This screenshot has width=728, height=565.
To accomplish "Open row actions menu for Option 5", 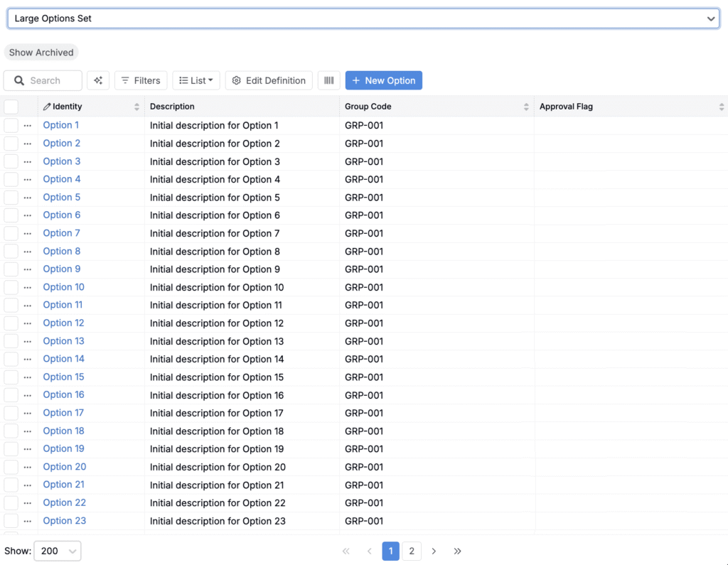I will pos(28,198).
